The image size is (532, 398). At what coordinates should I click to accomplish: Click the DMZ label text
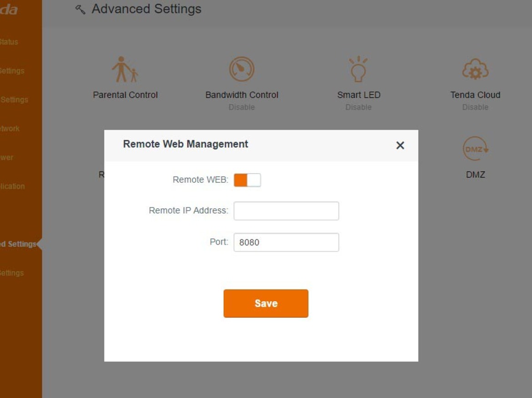click(x=475, y=175)
